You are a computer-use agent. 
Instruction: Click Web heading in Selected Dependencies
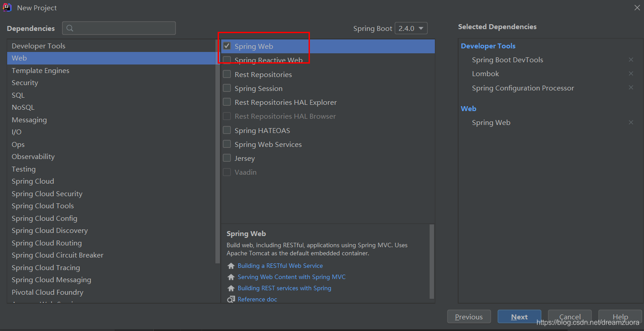click(x=468, y=108)
